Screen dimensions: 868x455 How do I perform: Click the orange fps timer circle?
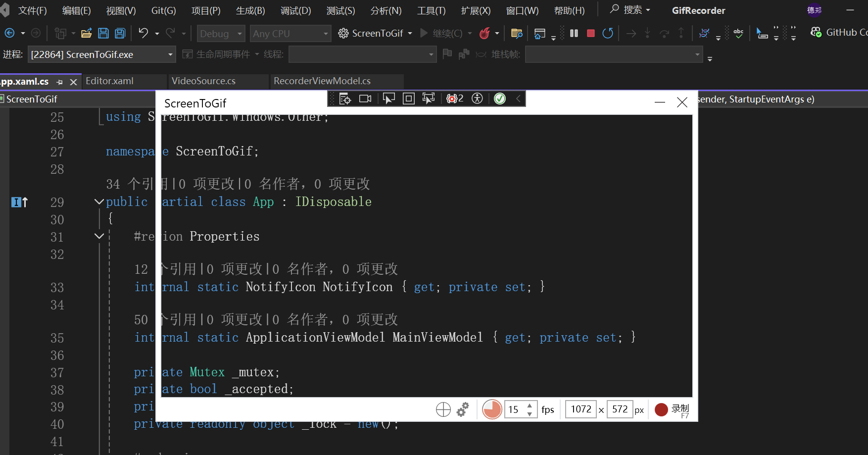click(x=492, y=409)
